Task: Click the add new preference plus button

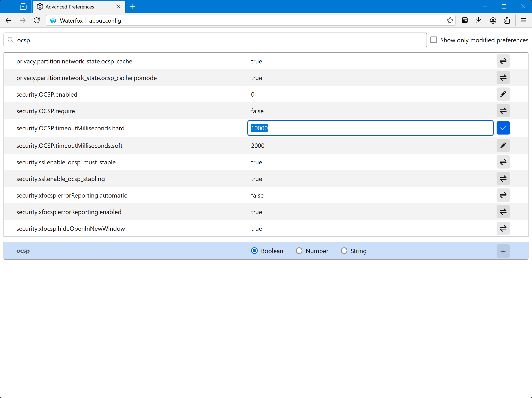Action: coord(503,251)
